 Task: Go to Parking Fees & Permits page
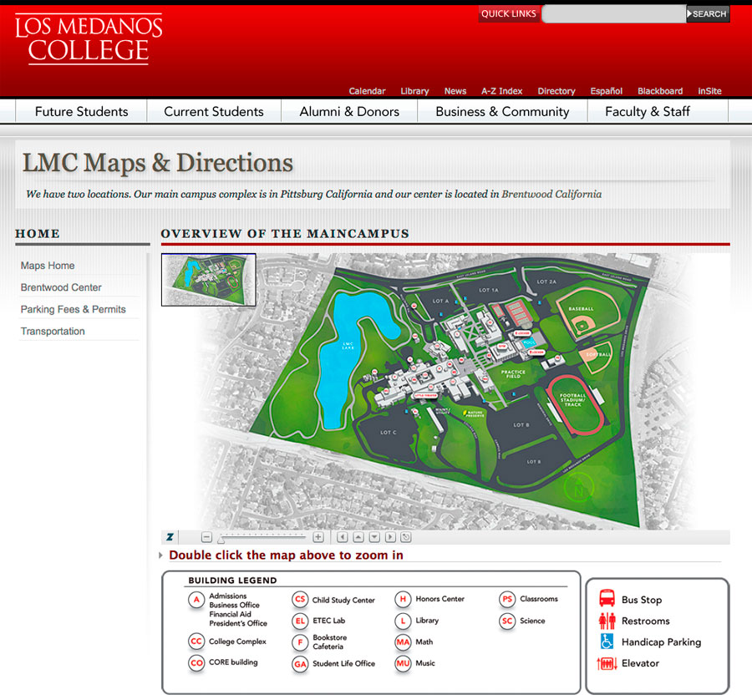tap(74, 309)
